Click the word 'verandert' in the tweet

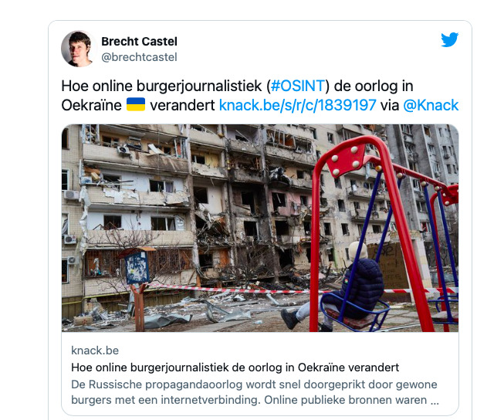click(182, 105)
